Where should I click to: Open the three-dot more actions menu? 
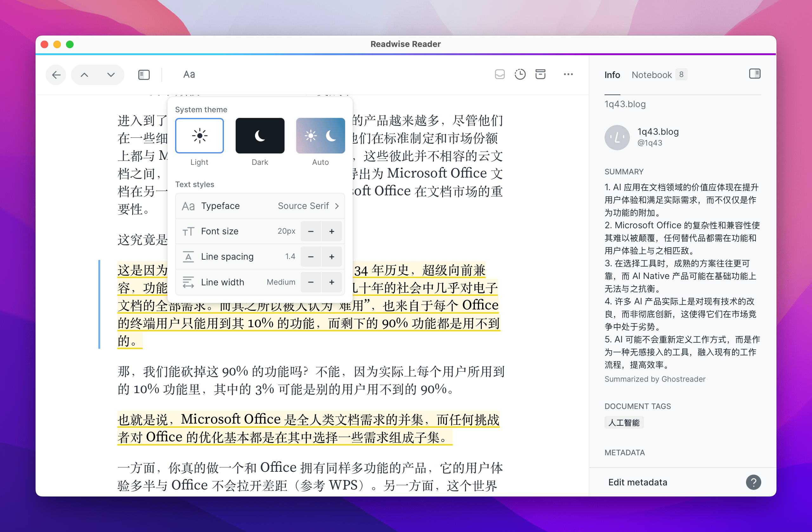click(568, 74)
